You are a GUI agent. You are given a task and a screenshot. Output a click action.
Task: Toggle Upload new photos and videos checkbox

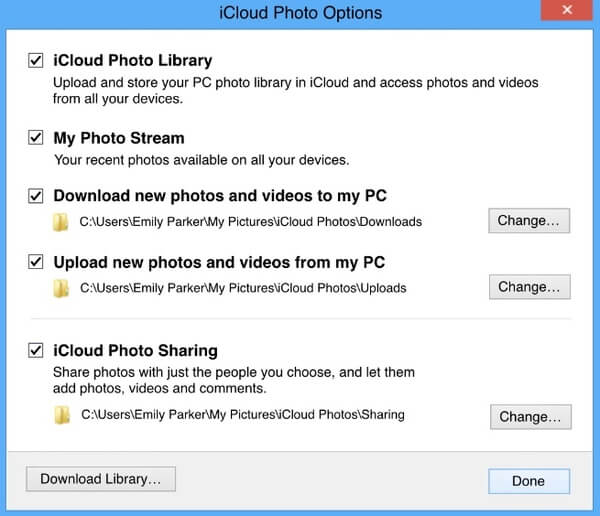37,262
